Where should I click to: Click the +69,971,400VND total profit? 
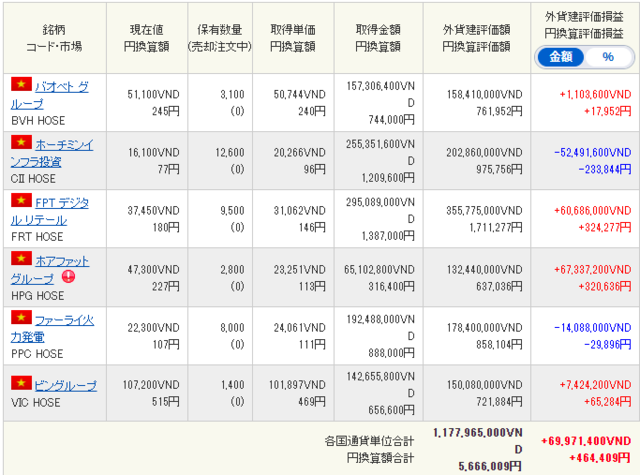tap(586, 441)
